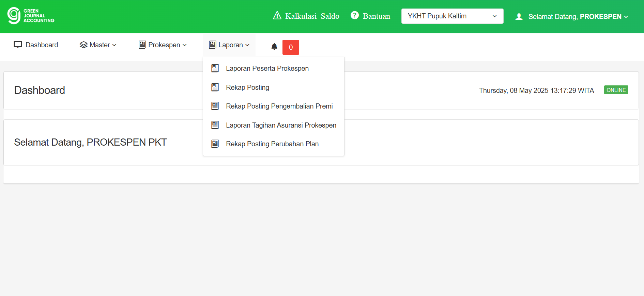Viewport: 644px width, 296px height.
Task: Click the red notification count badge
Action: pyautogui.click(x=291, y=47)
